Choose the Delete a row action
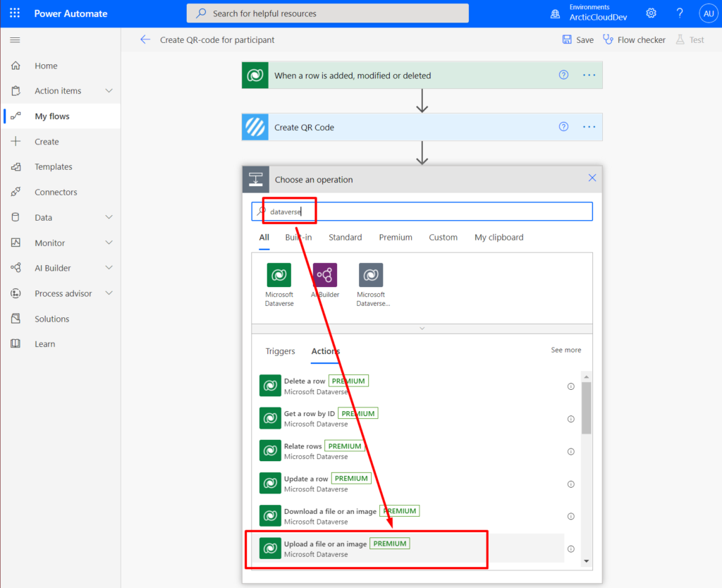The height and width of the screenshot is (588, 722). 412,386
